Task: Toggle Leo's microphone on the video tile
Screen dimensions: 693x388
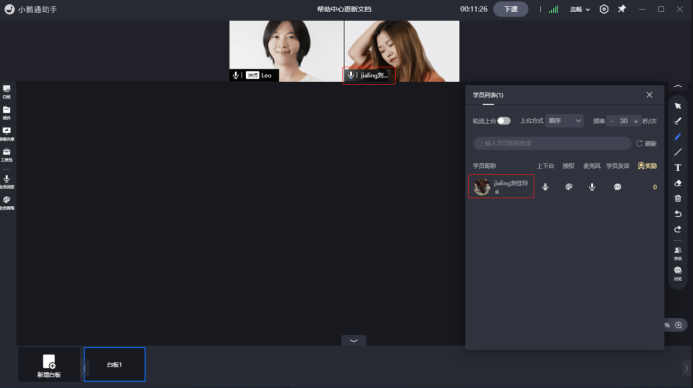Action: (236, 76)
